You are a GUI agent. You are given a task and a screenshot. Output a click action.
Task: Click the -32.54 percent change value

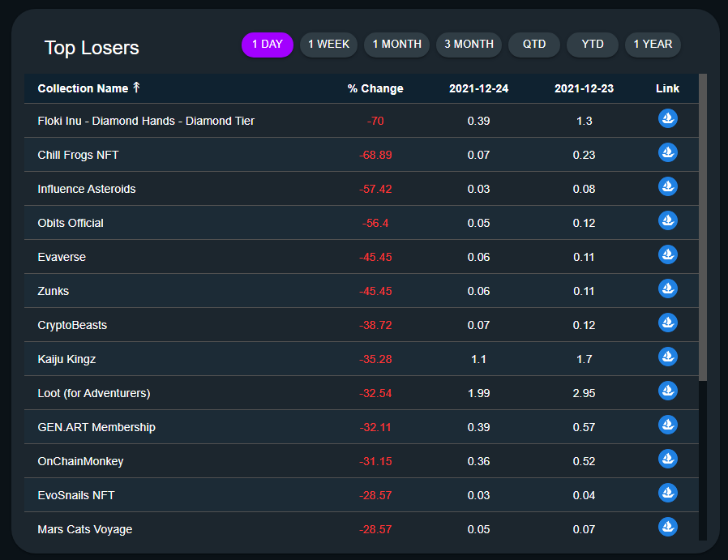(375, 393)
